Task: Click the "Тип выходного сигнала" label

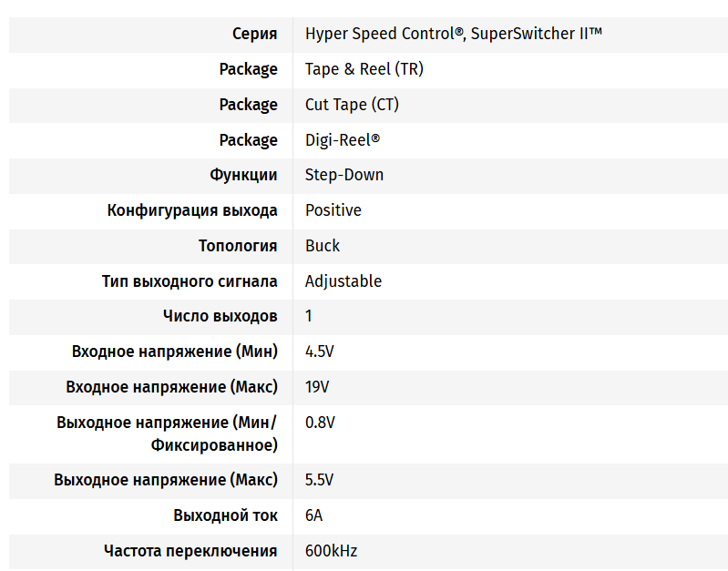Action: click(190, 281)
